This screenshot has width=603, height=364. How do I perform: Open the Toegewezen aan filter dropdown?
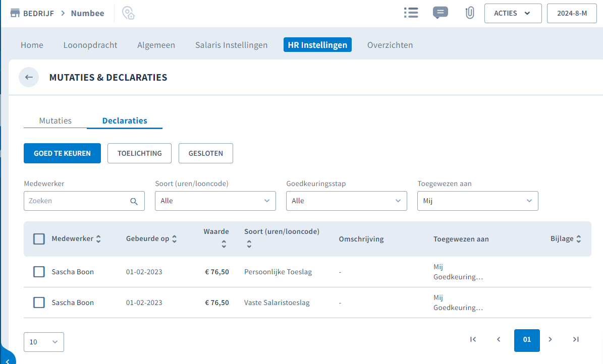(478, 201)
